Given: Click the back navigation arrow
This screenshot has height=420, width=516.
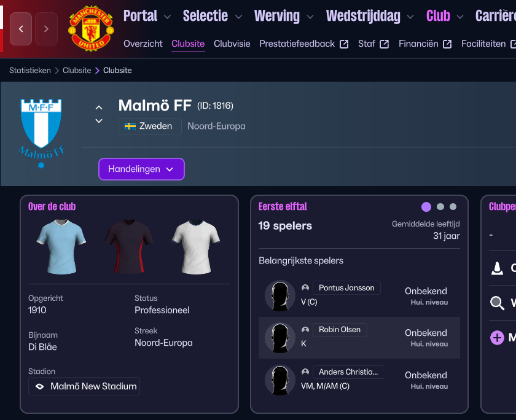Looking at the screenshot, I should point(21,29).
